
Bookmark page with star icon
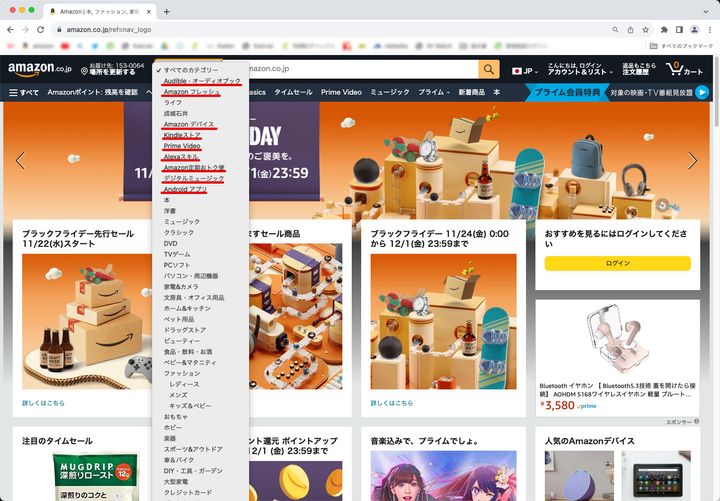point(646,30)
